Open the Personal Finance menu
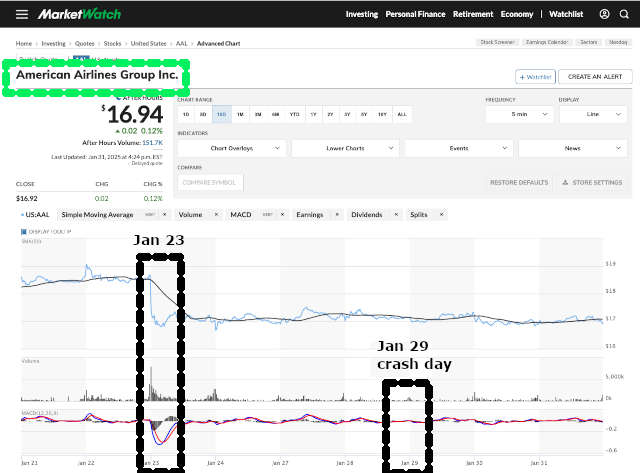 416,14
